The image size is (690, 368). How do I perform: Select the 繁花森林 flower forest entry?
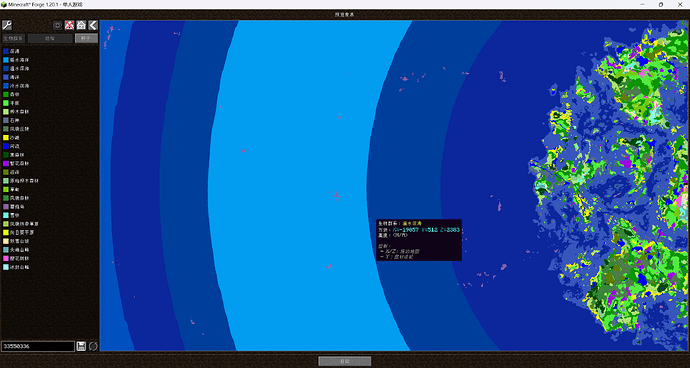tap(16, 163)
